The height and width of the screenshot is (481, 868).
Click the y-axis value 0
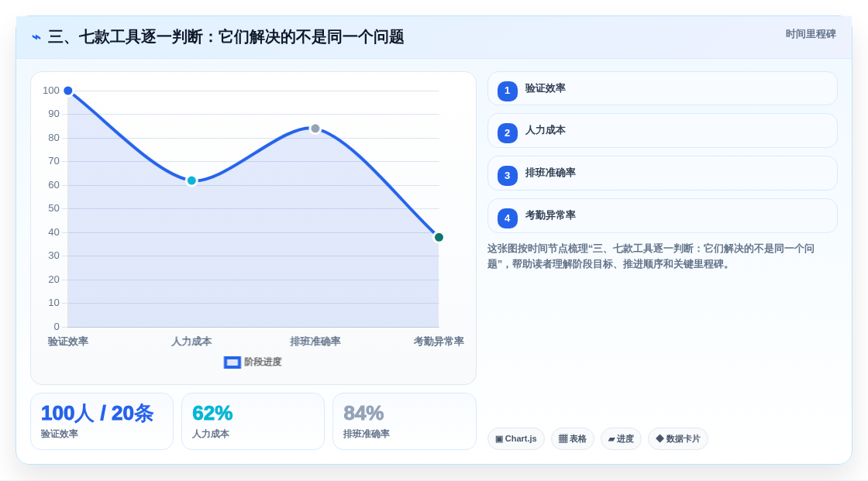pyautogui.click(x=57, y=327)
